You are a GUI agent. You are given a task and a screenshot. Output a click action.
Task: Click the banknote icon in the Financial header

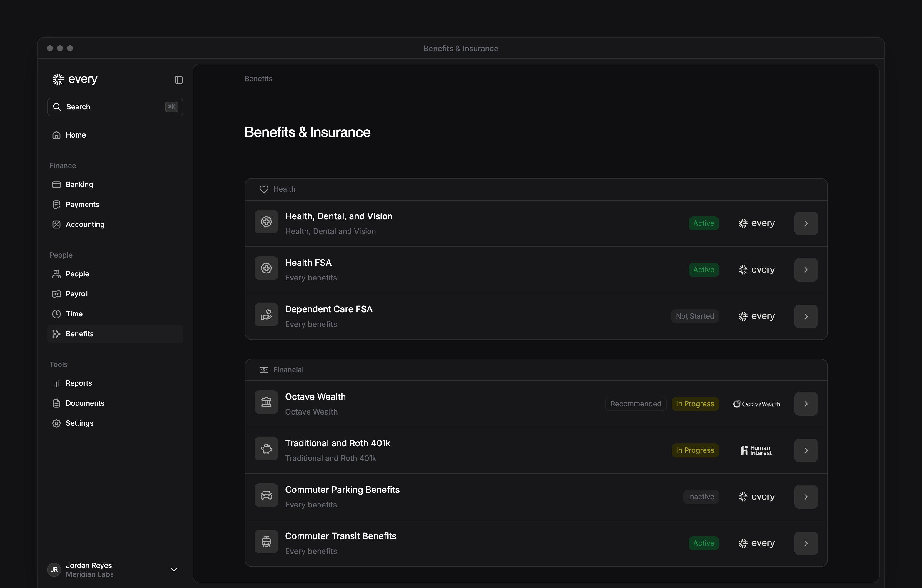pos(264,370)
